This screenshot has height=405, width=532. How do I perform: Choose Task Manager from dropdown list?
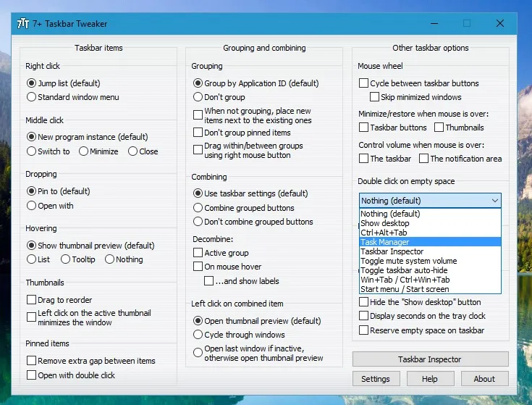click(385, 242)
